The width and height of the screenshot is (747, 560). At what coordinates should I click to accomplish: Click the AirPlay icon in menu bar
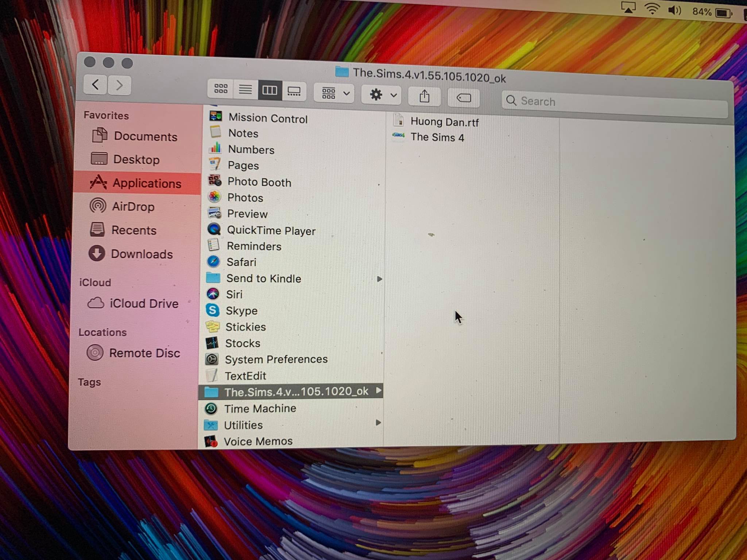point(628,7)
